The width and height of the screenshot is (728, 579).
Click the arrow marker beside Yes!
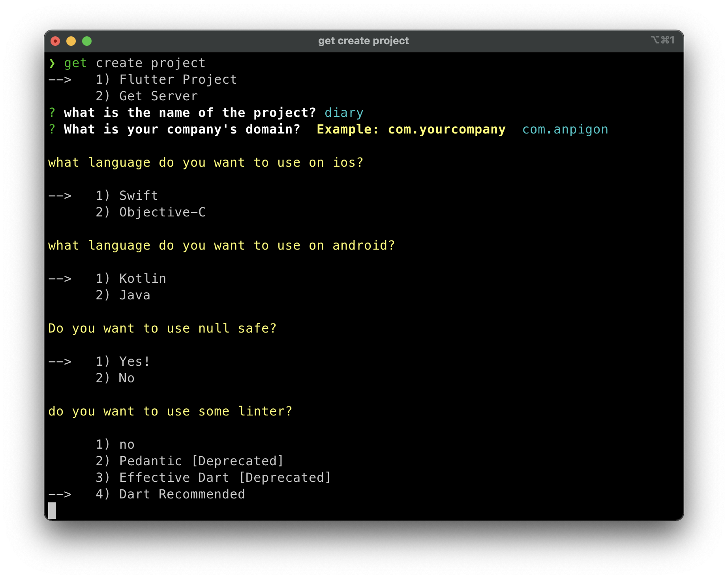tap(60, 362)
